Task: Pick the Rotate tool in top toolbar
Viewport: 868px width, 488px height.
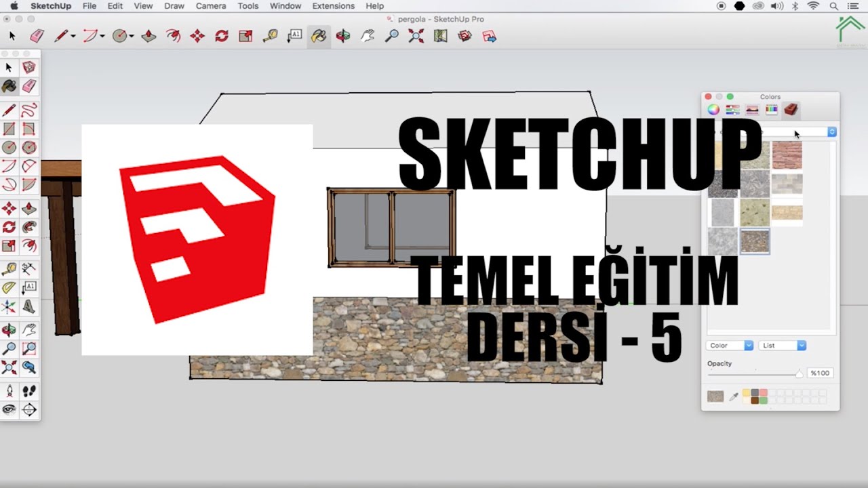Action: 222,36
